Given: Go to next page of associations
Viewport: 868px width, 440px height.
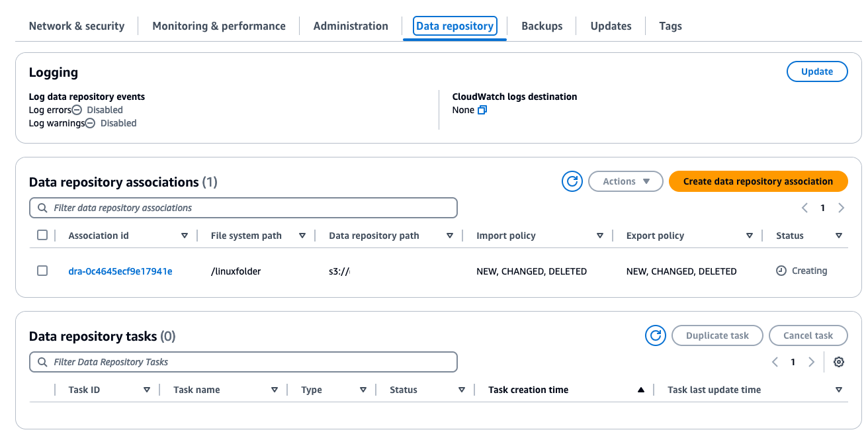Looking at the screenshot, I should pos(841,208).
